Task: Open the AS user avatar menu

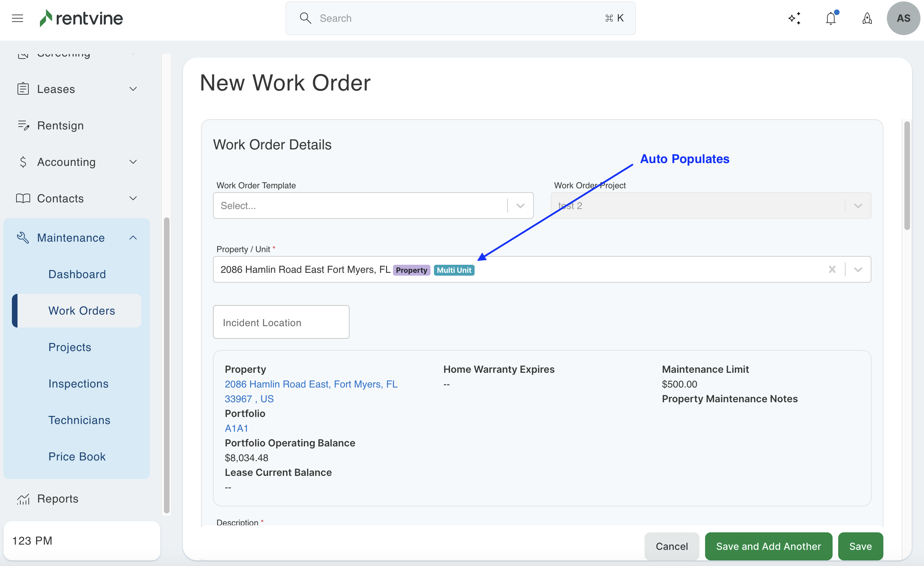Action: [903, 18]
